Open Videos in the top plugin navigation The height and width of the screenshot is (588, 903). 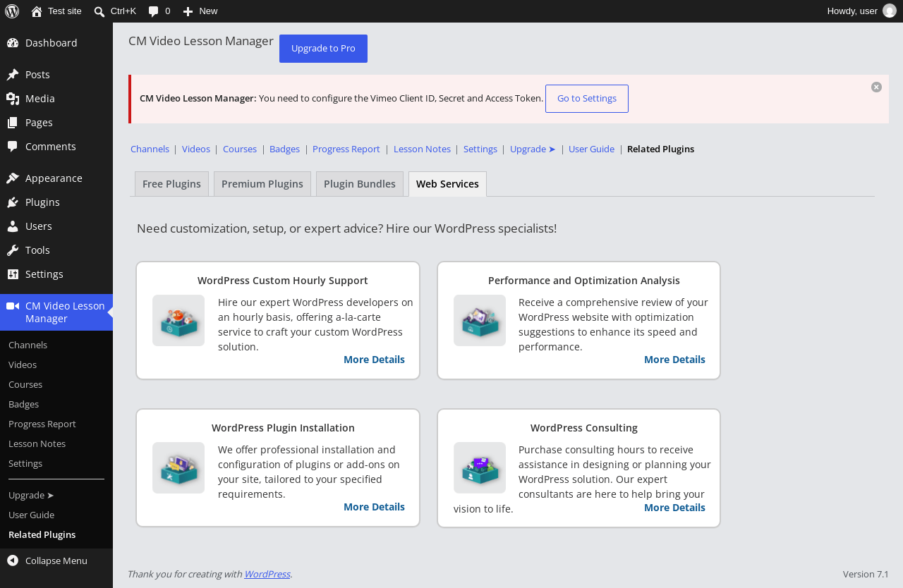196,149
